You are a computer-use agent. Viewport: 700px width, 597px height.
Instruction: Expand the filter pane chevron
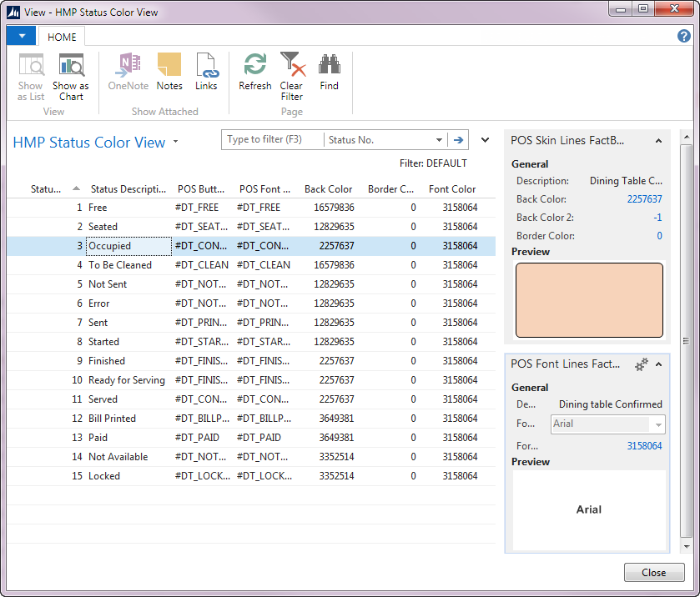click(485, 140)
